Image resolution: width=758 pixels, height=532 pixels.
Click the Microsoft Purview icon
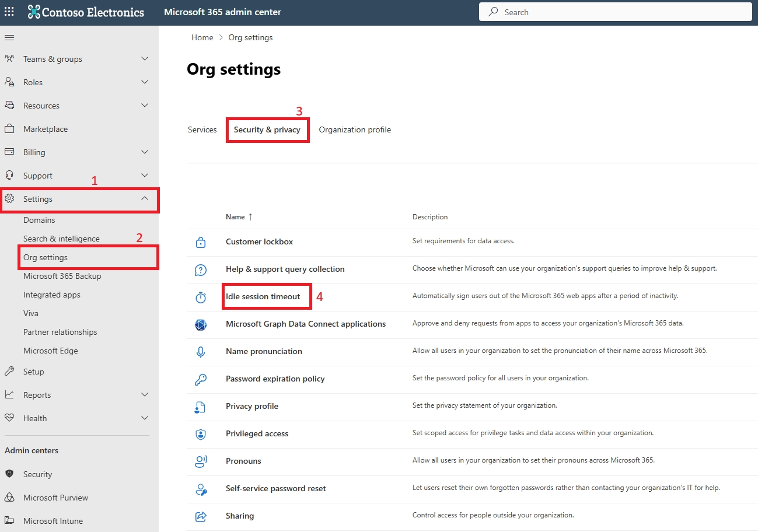(x=9, y=498)
